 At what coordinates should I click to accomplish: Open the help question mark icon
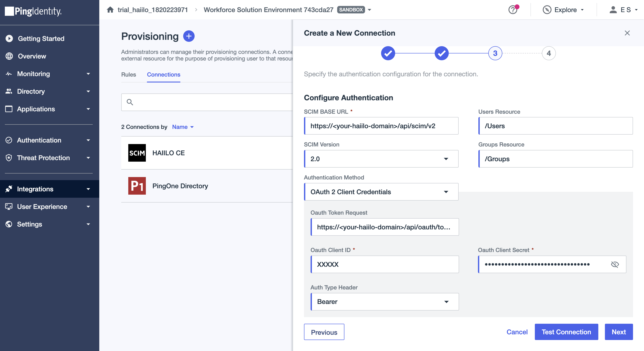click(x=513, y=10)
